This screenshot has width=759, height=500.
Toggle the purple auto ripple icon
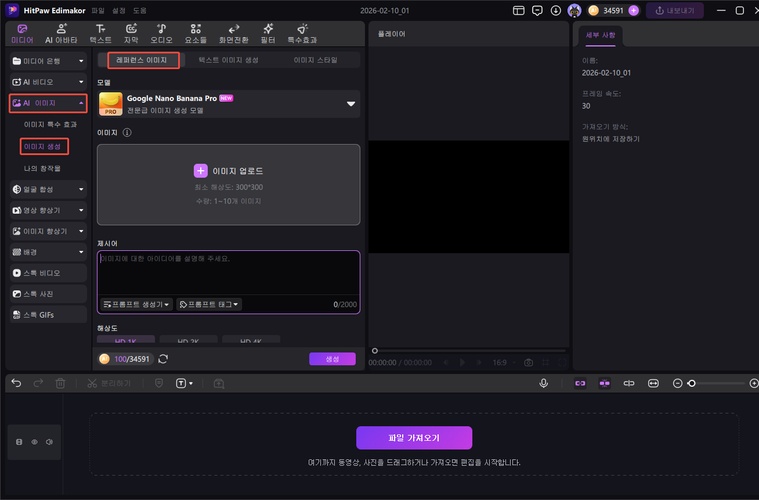point(604,383)
